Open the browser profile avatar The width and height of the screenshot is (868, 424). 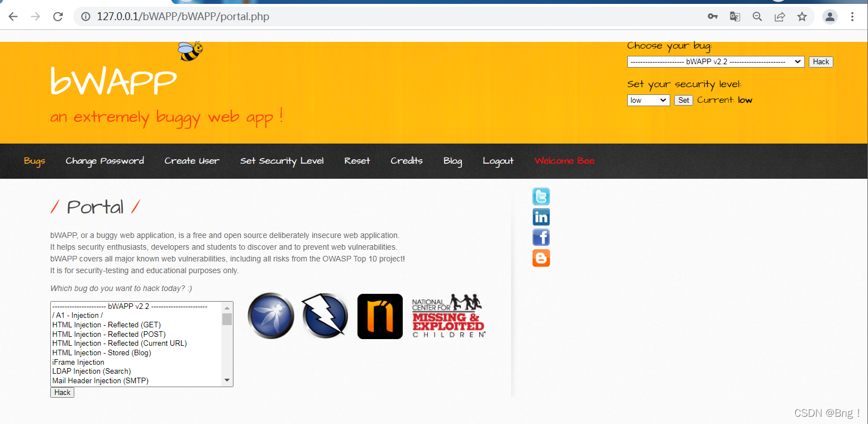[x=830, y=17]
